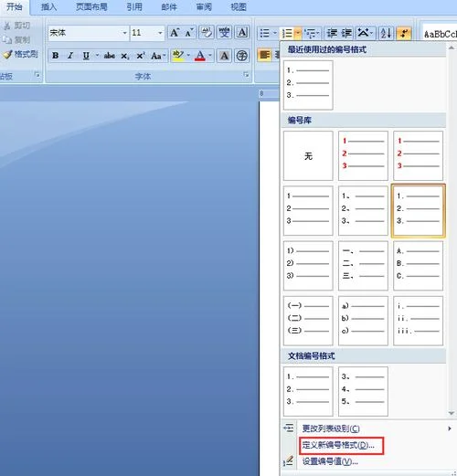Click the Sort A-Z icon

pos(386,33)
